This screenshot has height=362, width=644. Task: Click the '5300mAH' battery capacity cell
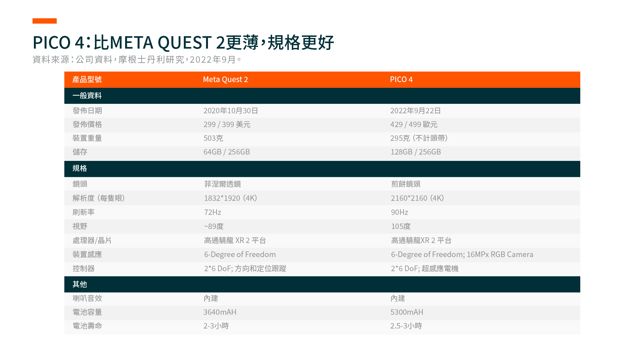coord(407,312)
